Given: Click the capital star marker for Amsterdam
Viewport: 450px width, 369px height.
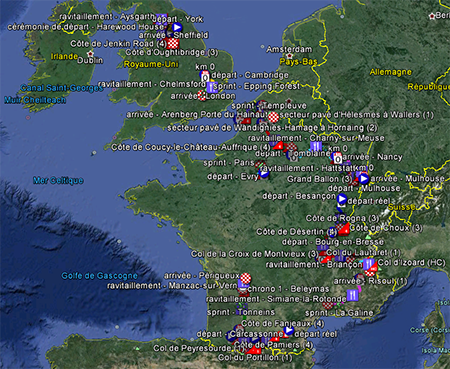Looking at the screenshot, I should pos(289,56).
